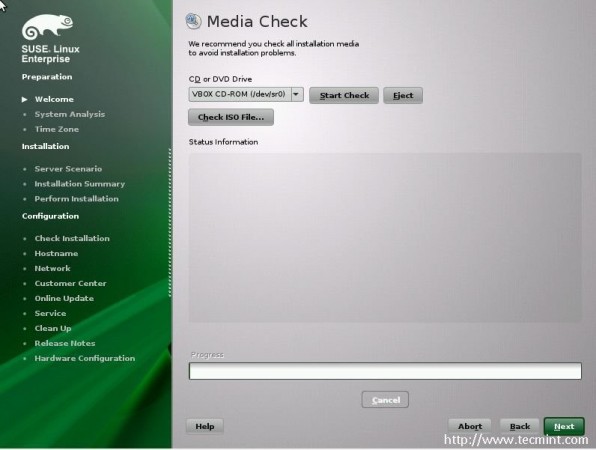Click the CD or DVD Drive label

tap(220, 79)
